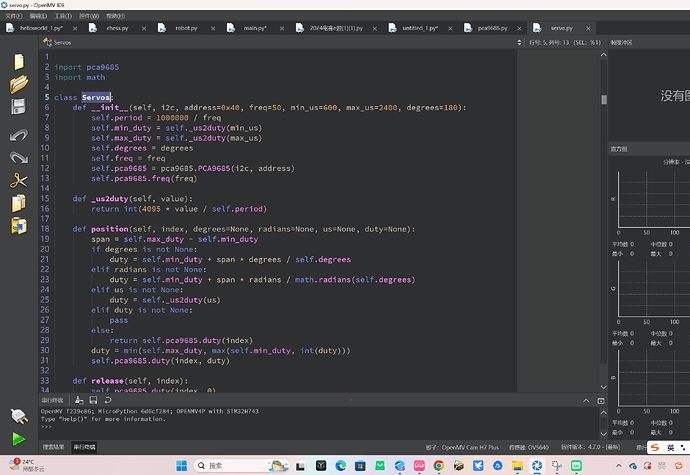
Task: Open Microsoft Edge from taskbar
Action: (x=341, y=465)
